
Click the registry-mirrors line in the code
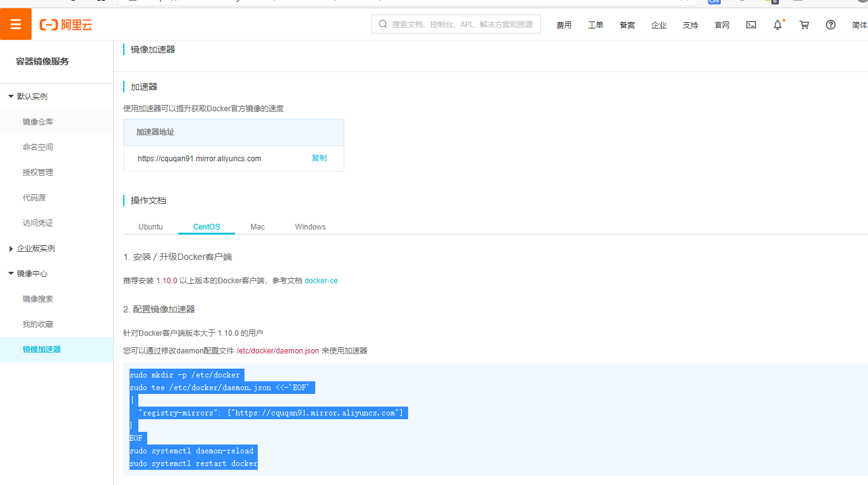click(x=269, y=413)
